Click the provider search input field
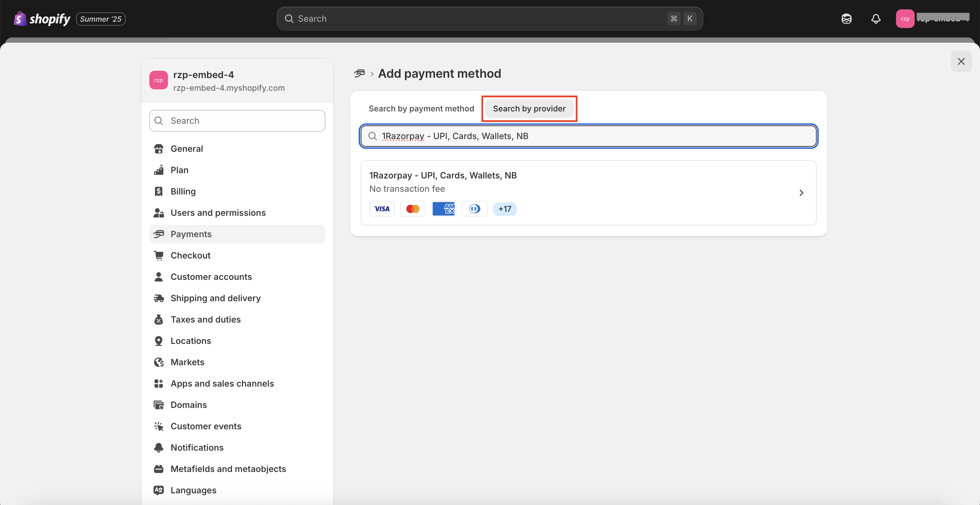The height and width of the screenshot is (505, 980). click(x=588, y=136)
